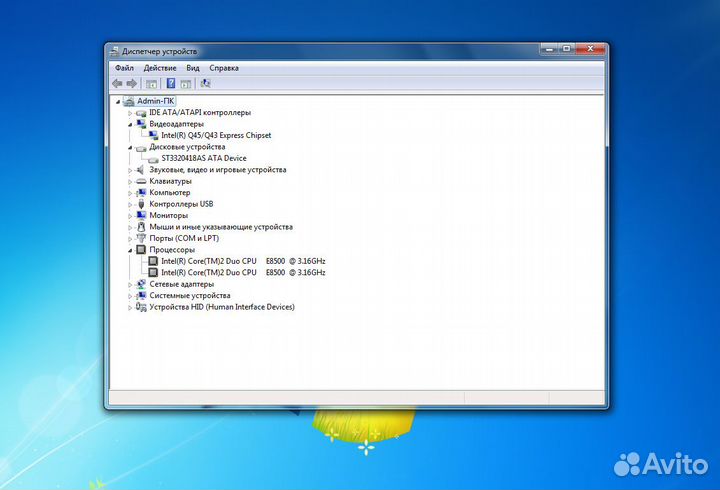Image resolution: width=720 pixels, height=490 pixels.
Task: Expand the Сетевые адаптеры node
Action: point(130,285)
